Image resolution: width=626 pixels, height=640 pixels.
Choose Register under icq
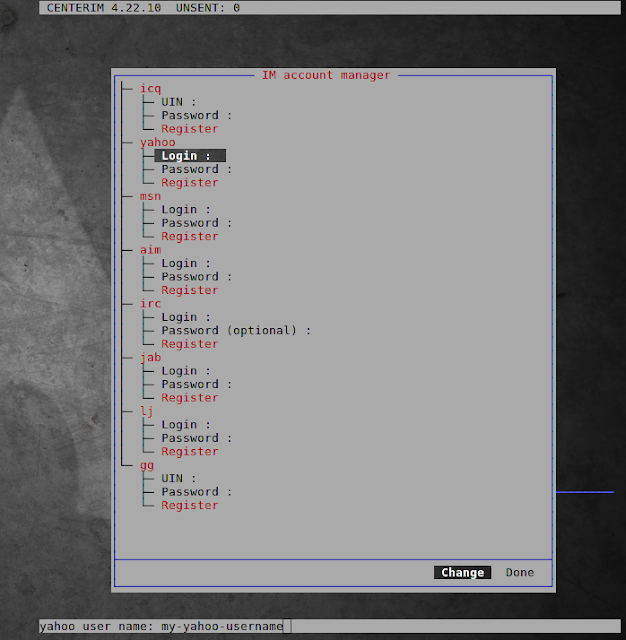click(x=190, y=129)
